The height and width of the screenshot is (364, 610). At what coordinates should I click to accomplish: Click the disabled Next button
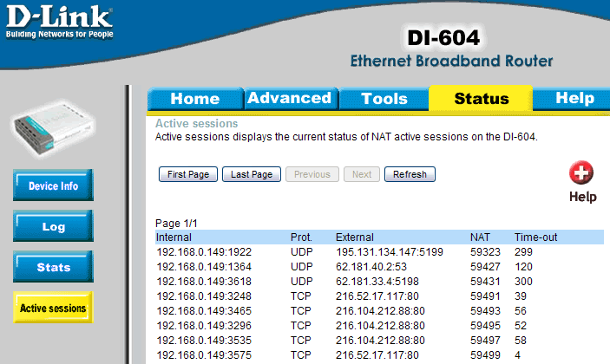(x=362, y=174)
